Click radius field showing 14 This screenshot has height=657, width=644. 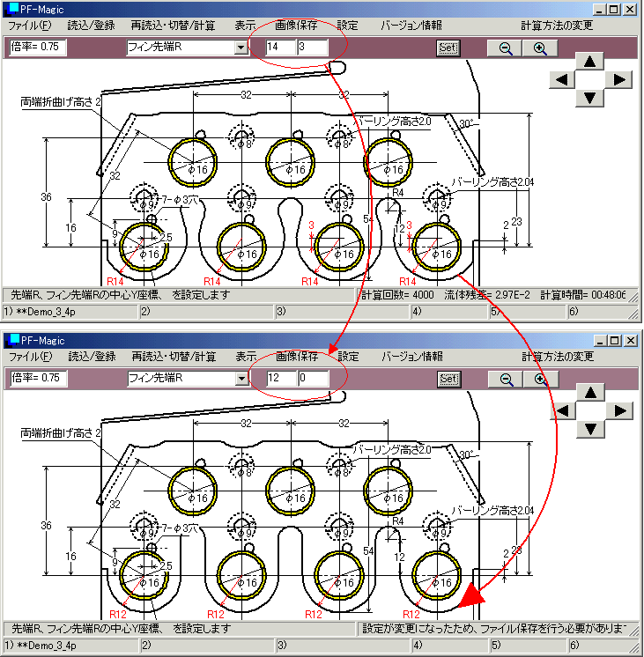(280, 47)
